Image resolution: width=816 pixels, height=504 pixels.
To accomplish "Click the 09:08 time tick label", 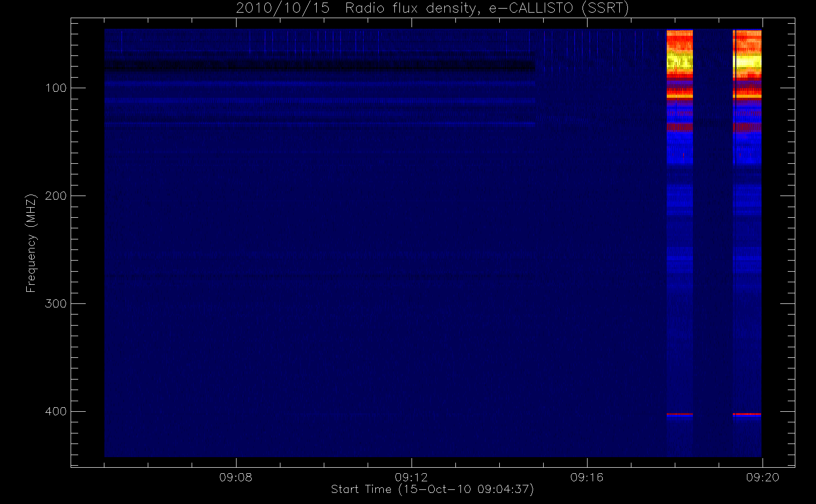I will coord(236,477).
